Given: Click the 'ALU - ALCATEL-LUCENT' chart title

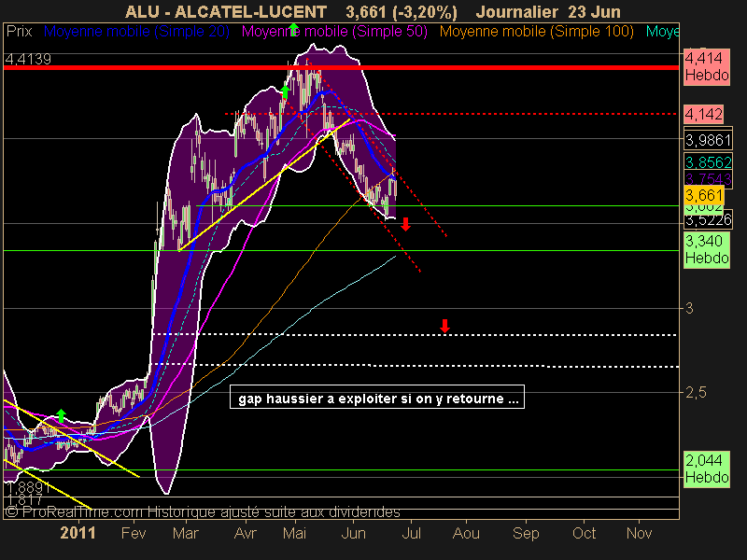Looking at the screenshot, I should 226,11.
